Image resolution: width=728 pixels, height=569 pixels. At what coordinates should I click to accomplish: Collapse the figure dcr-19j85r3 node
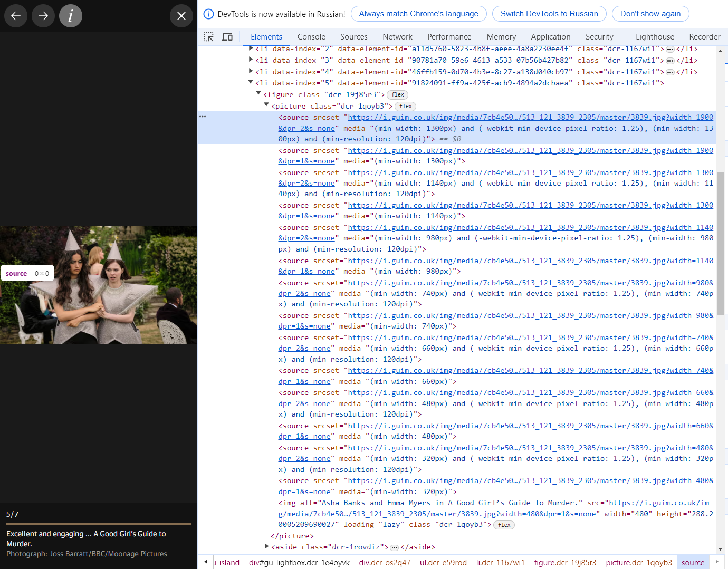tap(258, 93)
